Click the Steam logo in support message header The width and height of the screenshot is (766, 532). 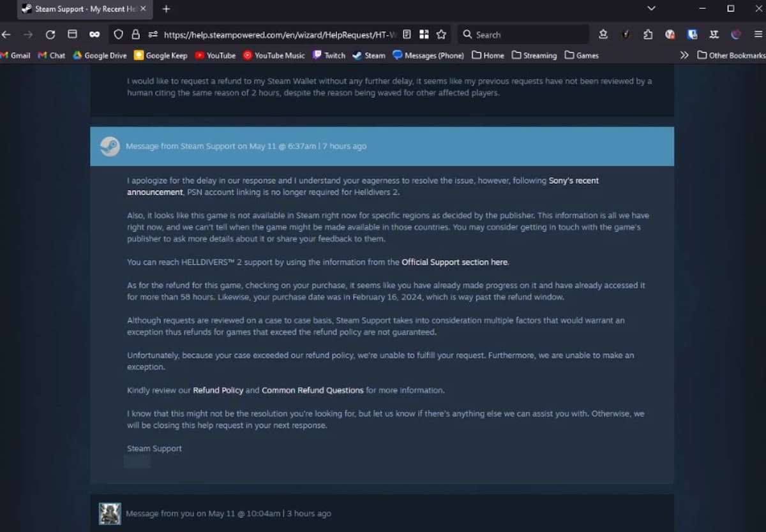tap(110, 146)
